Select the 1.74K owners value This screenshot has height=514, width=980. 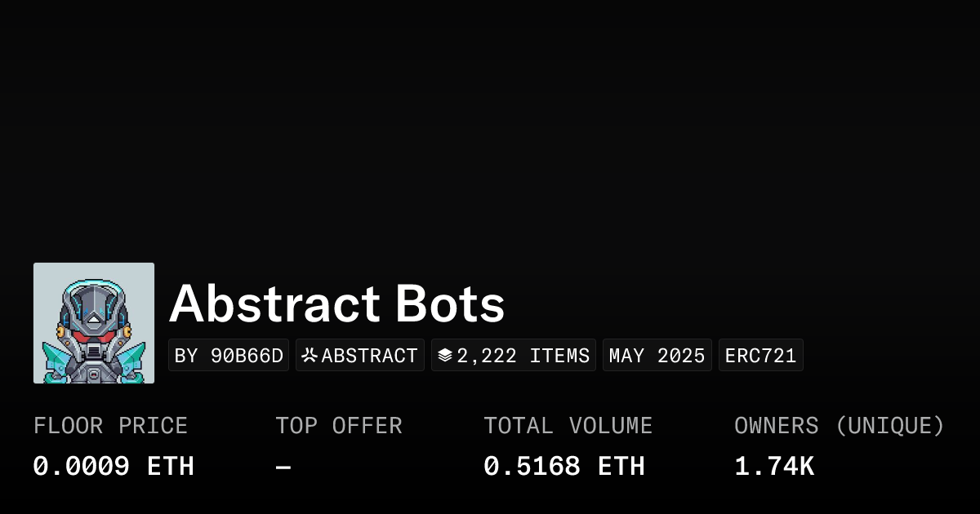(773, 467)
